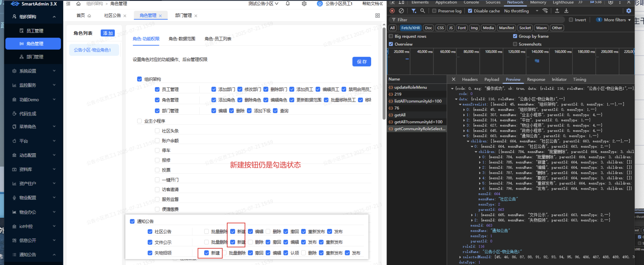Click the 添加 role button

coord(108,33)
